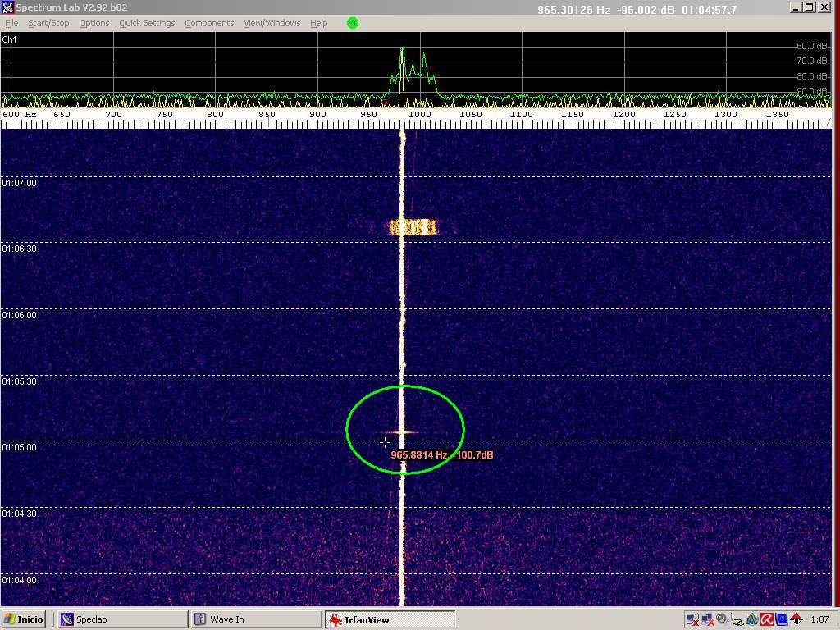Switch to the Wave In taskbar window
The height and width of the screenshot is (630, 840).
tap(256, 619)
